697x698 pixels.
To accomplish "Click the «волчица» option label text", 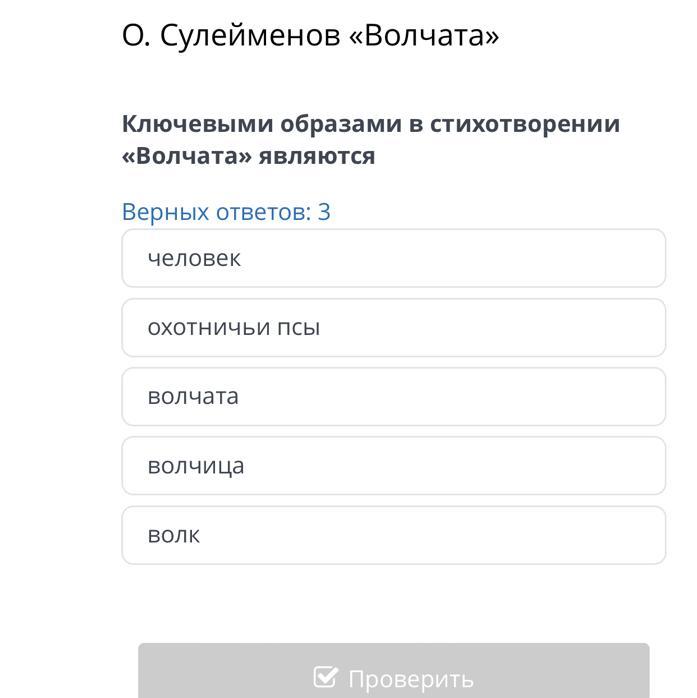I will coord(196,466).
